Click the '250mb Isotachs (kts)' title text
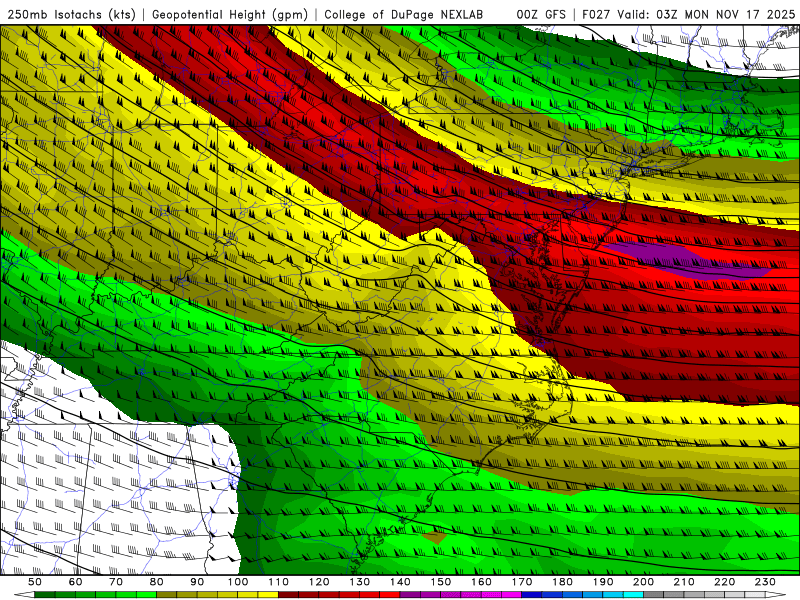 click(71, 14)
